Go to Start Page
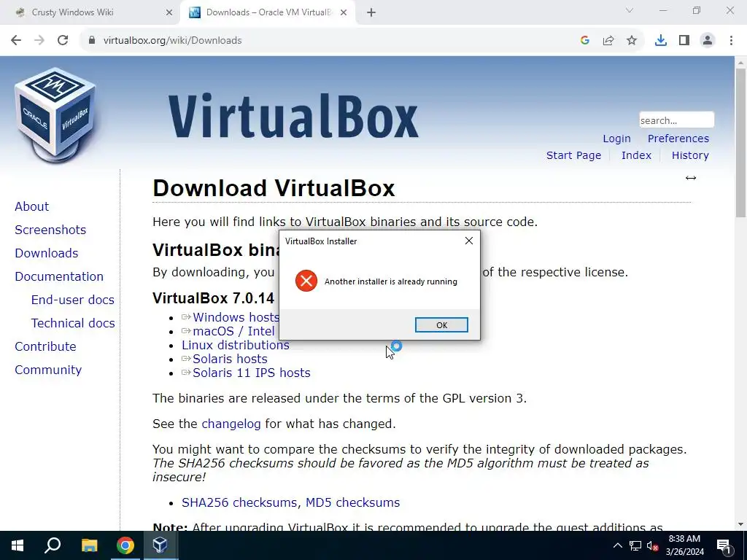 tap(573, 155)
